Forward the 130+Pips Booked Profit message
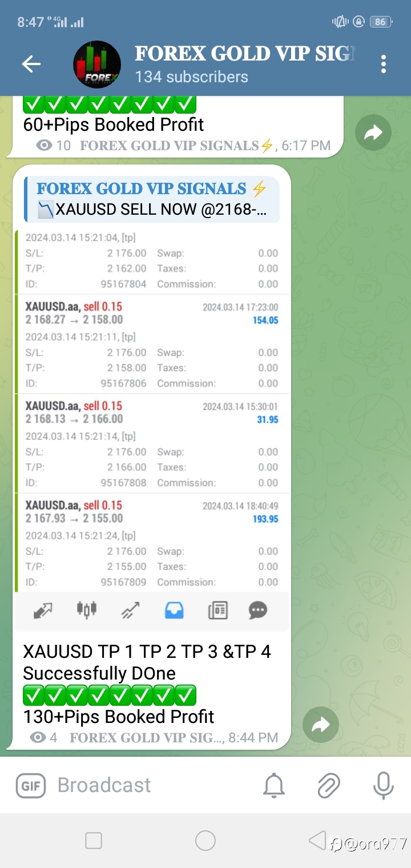Viewport: 411px width, 868px height. pos(321,725)
